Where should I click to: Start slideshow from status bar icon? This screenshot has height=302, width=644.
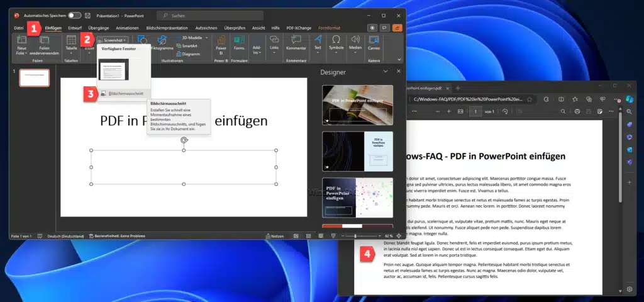[x=333, y=237]
